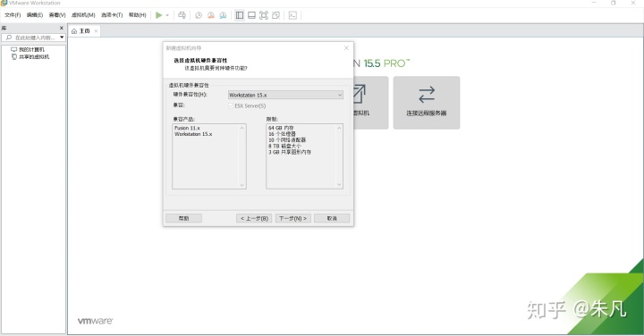Select Fusion 11.x in compatible products list

[x=187, y=128]
